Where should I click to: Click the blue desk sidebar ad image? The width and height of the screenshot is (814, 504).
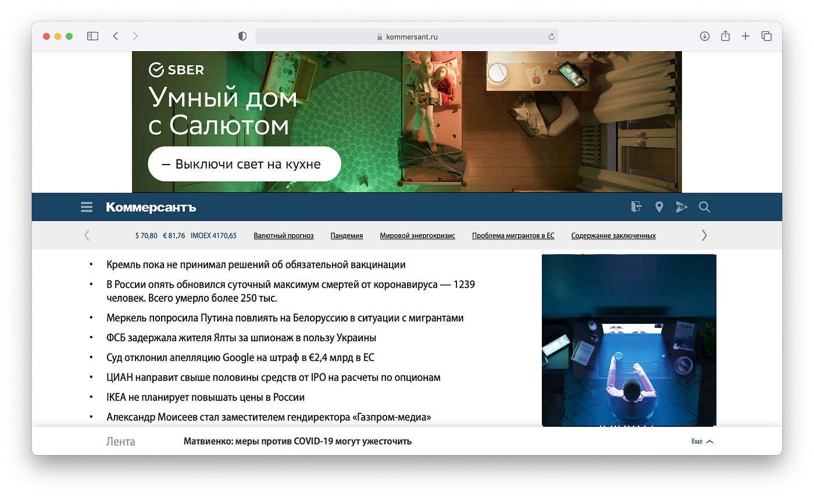coord(629,340)
